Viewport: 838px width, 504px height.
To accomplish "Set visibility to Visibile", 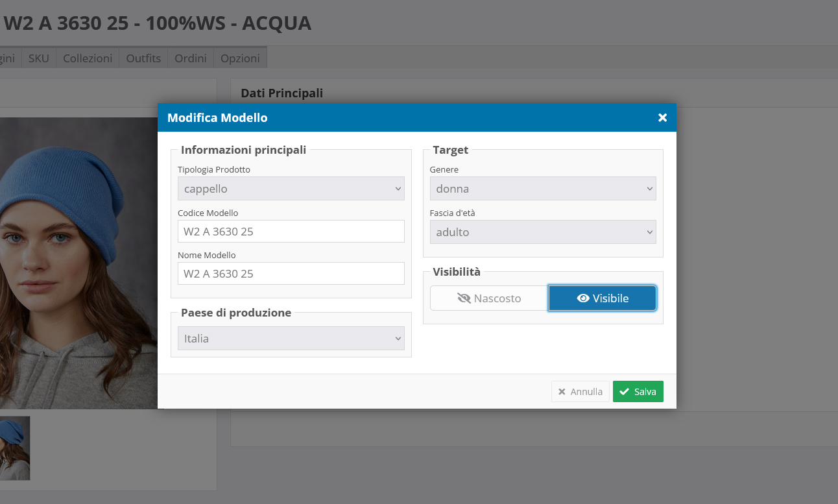I will tap(602, 298).
